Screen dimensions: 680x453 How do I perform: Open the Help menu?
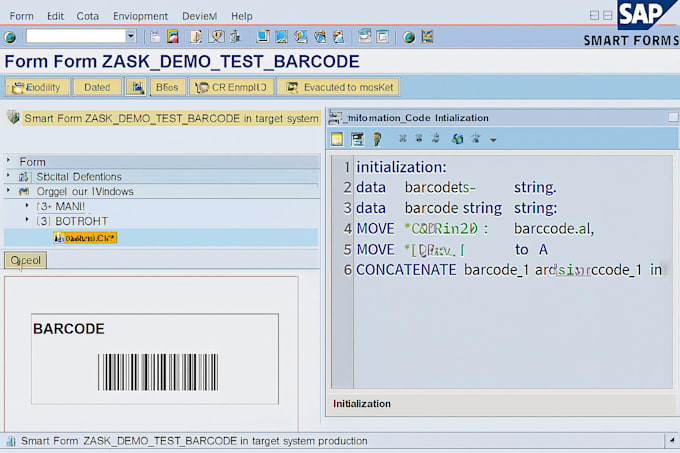click(242, 16)
